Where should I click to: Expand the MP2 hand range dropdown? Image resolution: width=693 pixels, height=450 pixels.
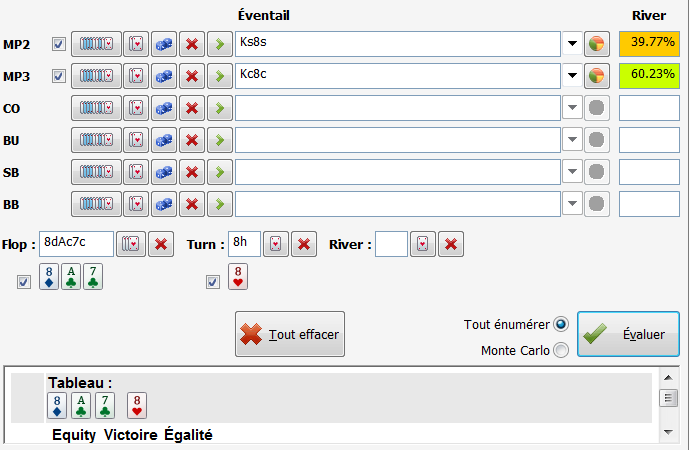pos(572,44)
